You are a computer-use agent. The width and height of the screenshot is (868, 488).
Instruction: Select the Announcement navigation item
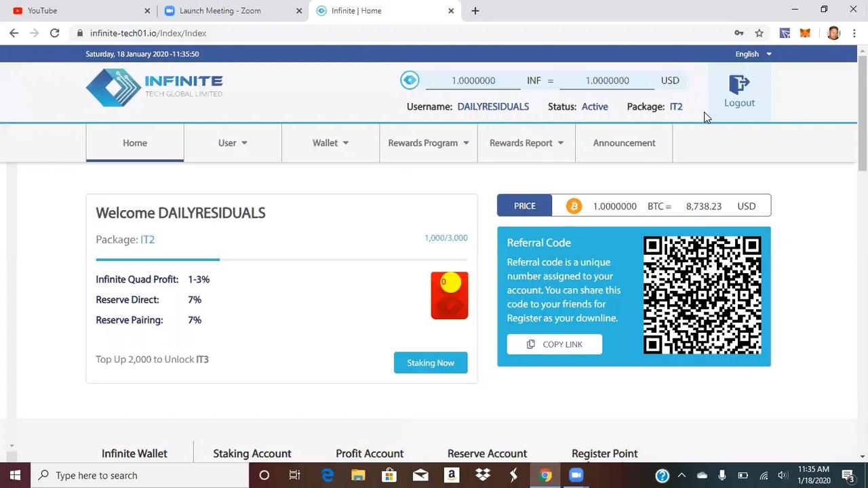coord(623,142)
